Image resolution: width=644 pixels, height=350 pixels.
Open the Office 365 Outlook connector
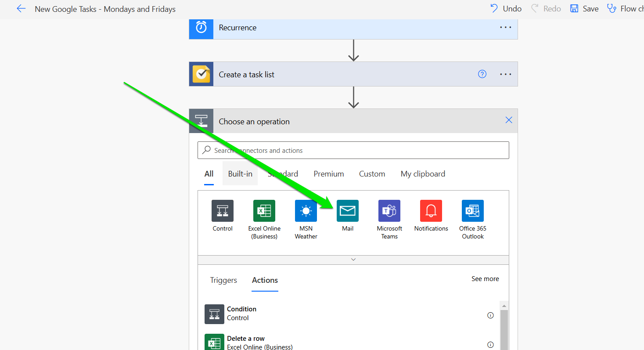click(472, 211)
